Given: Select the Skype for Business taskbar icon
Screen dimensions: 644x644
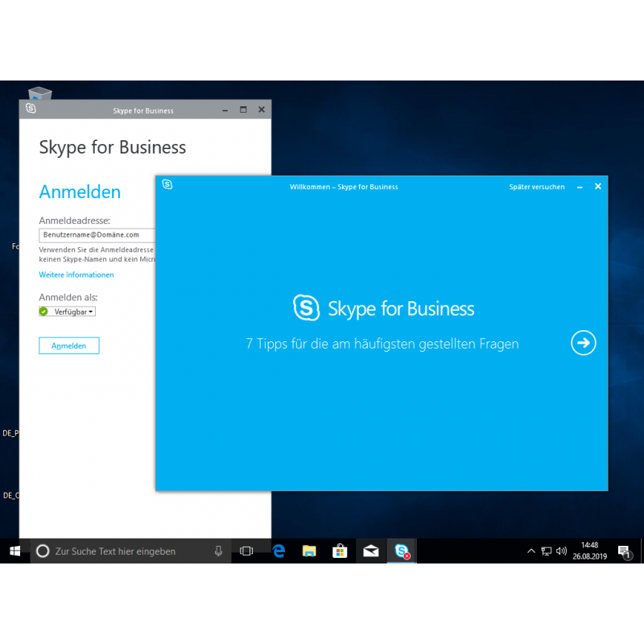Looking at the screenshot, I should point(401,551).
